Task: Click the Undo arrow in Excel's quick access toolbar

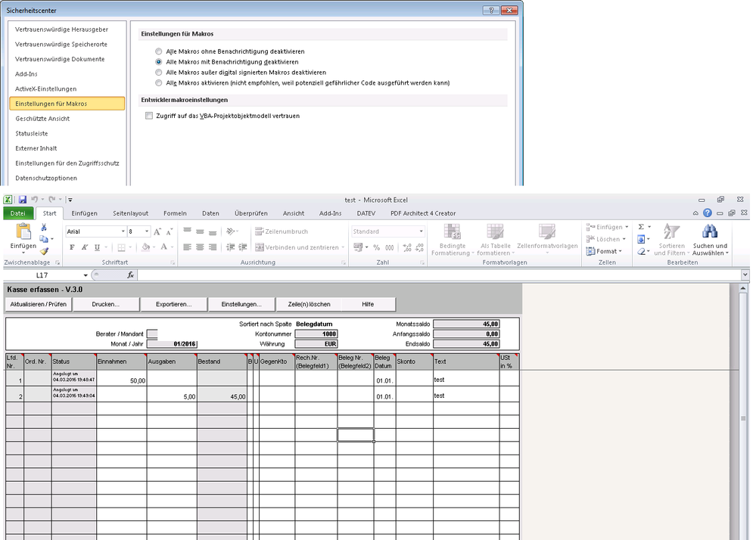Action: (x=35, y=200)
